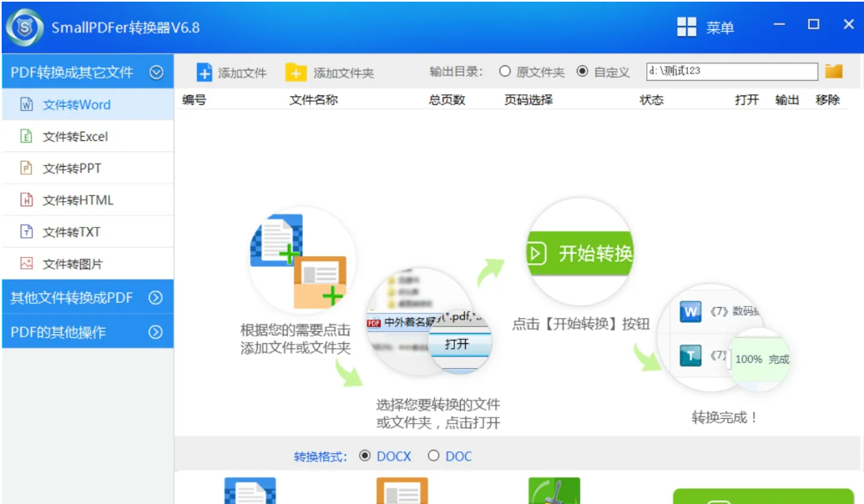Click the 转换格式 label
This screenshot has height=504, width=864.
(x=321, y=456)
